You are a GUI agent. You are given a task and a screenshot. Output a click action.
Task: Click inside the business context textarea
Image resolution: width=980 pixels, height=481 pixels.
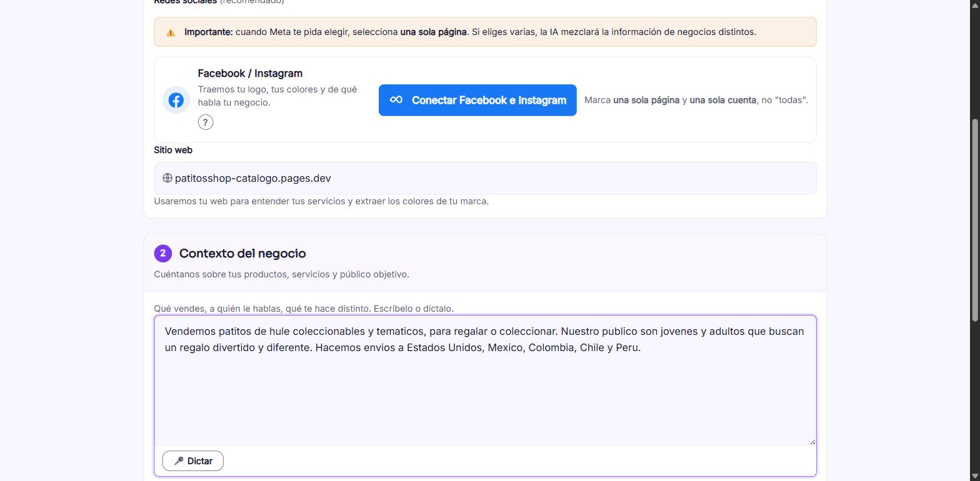(x=485, y=380)
